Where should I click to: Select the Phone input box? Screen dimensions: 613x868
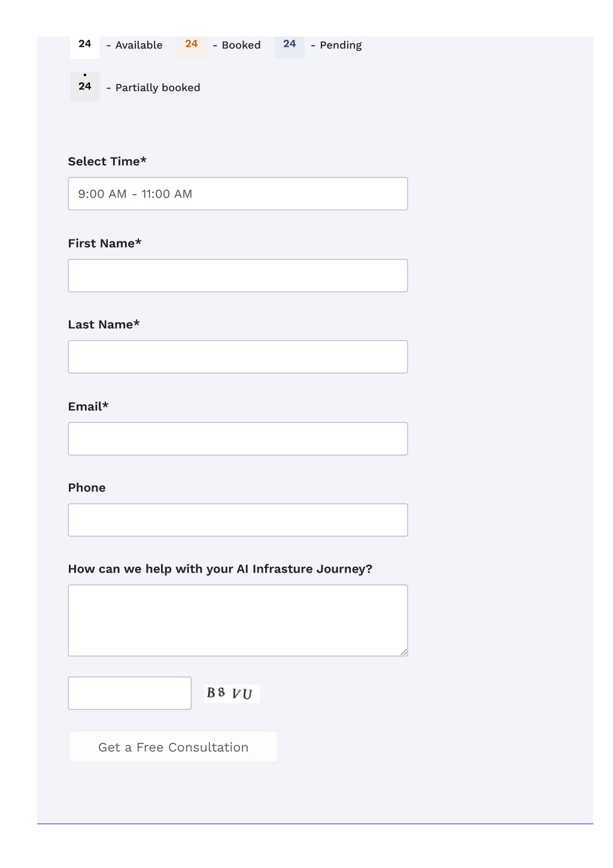tap(238, 520)
